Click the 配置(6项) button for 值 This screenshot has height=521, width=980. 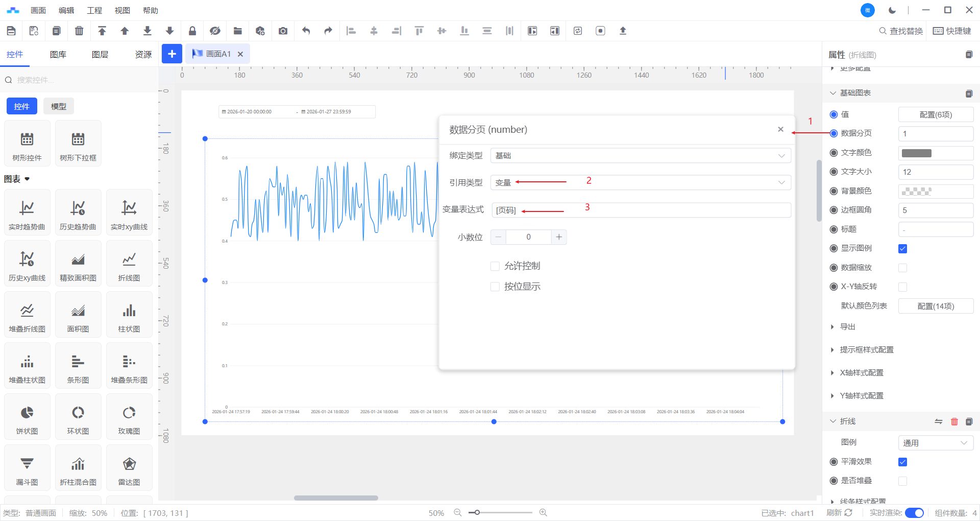[x=935, y=115]
